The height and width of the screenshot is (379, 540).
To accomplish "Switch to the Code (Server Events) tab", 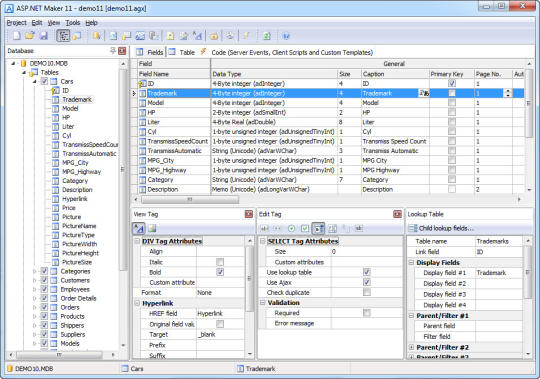I will tap(287, 52).
